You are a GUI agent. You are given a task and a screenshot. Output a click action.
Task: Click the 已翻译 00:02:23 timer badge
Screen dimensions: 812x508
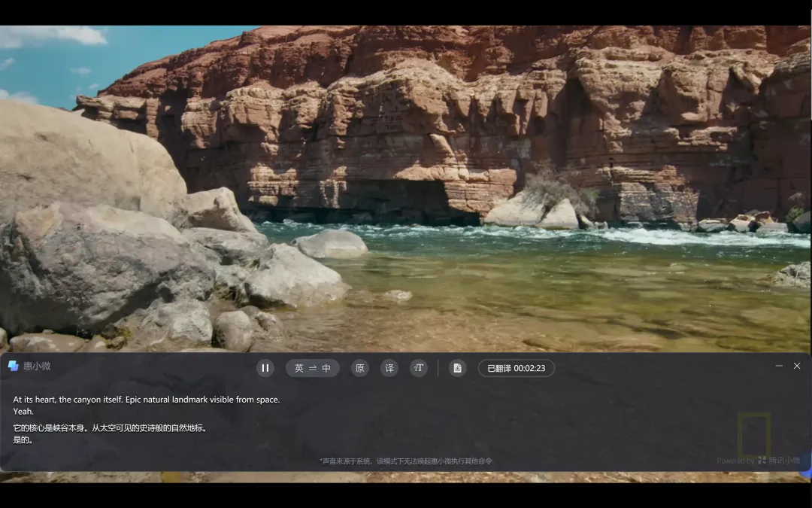tap(517, 368)
